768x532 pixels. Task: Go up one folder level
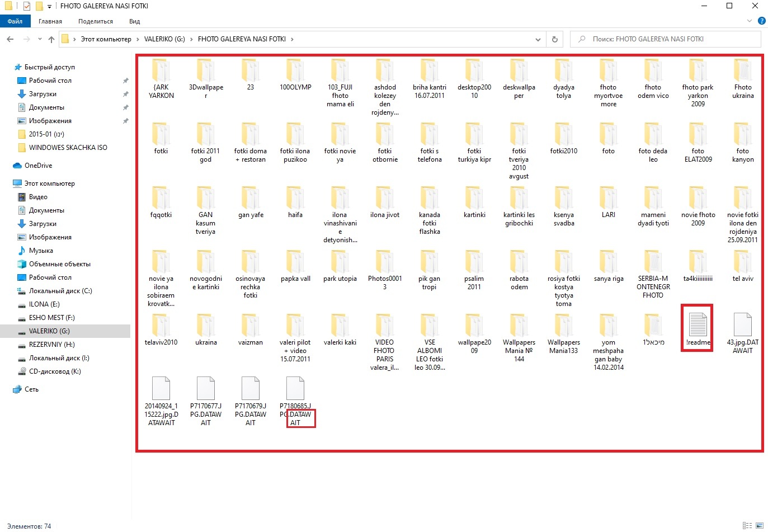coord(51,39)
